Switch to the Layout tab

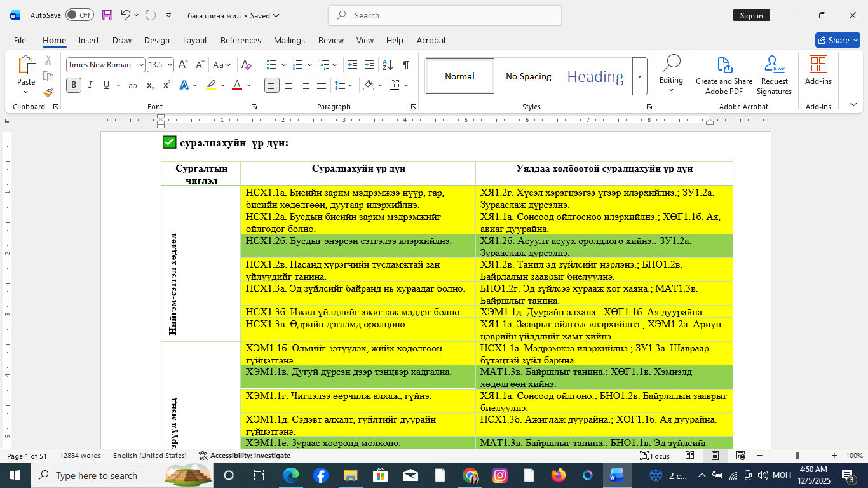point(194,40)
